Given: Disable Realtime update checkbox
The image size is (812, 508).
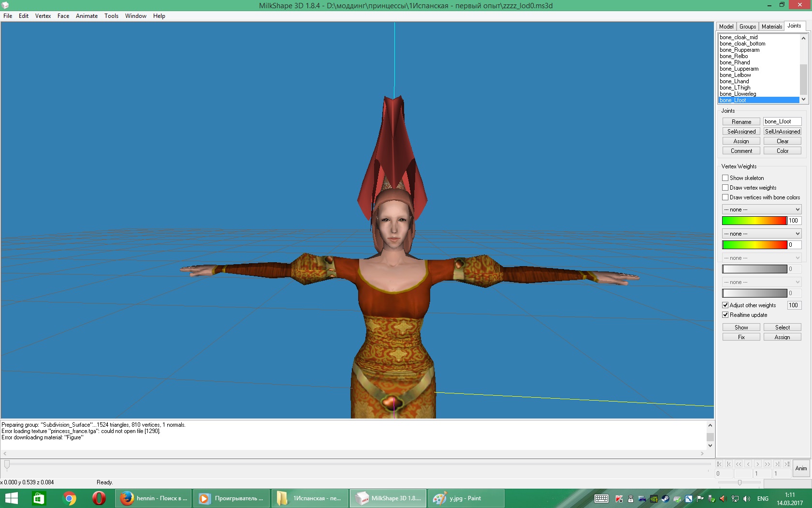Looking at the screenshot, I should click(725, 315).
